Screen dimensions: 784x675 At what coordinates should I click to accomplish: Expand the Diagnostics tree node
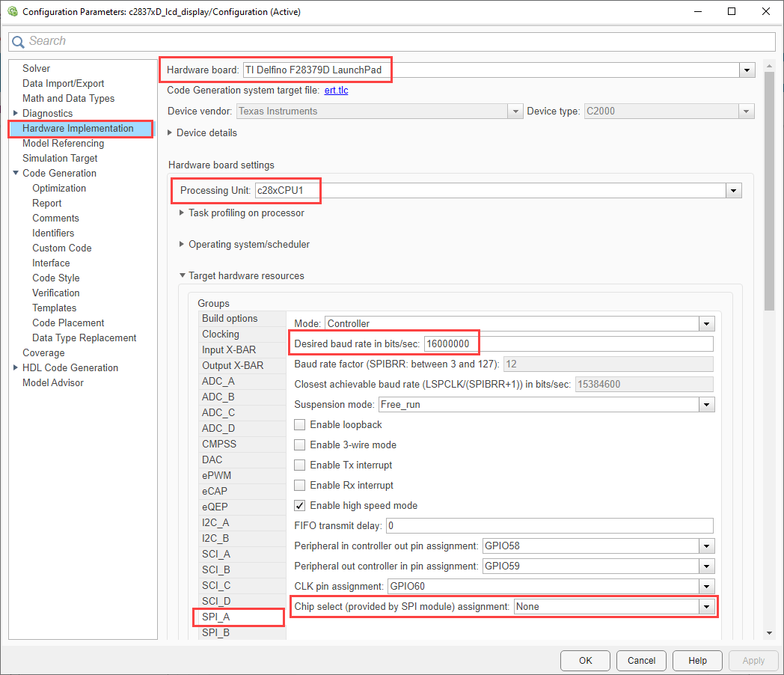click(16, 113)
